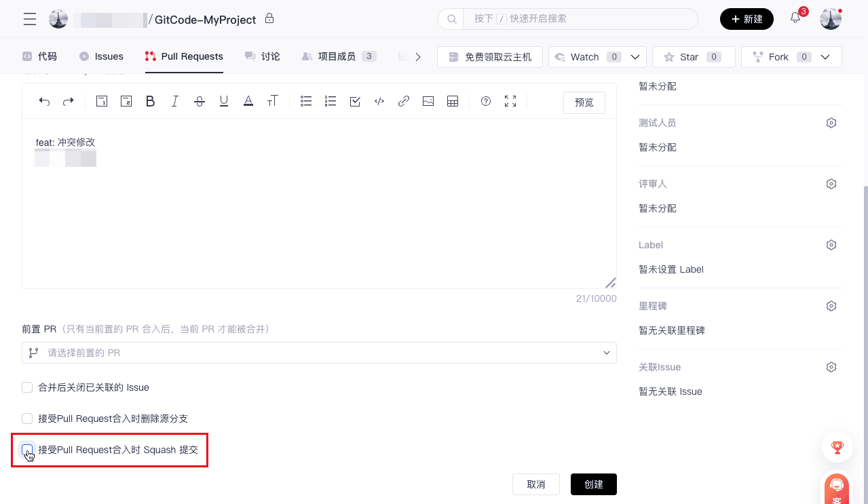Expand the Watch dropdown arrow
This screenshot has height=504, width=868.
(x=635, y=57)
